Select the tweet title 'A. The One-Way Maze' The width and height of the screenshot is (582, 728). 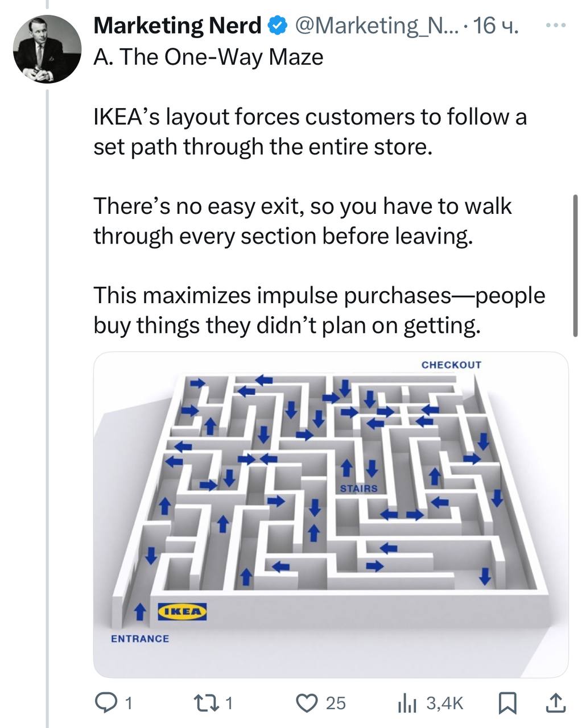pyautogui.click(x=208, y=57)
